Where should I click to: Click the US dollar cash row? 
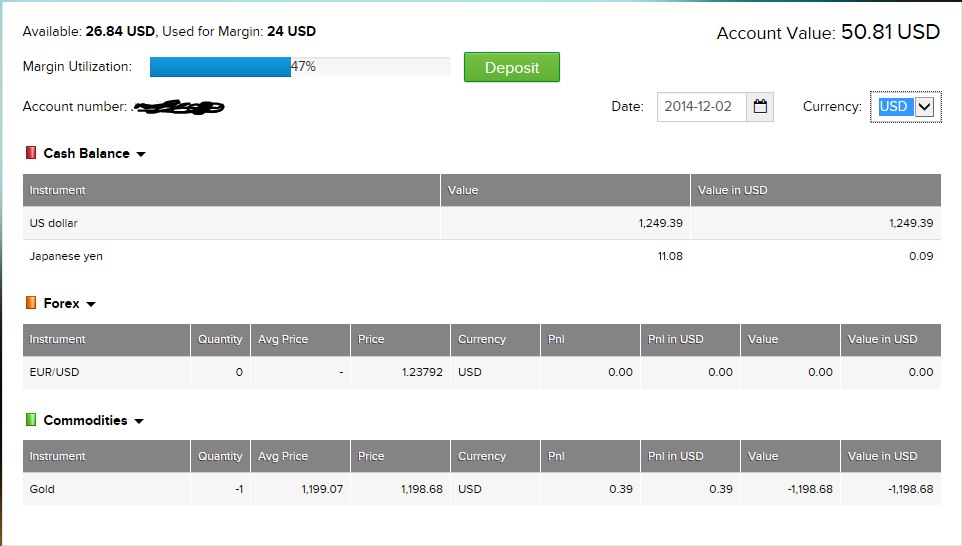click(x=54, y=223)
